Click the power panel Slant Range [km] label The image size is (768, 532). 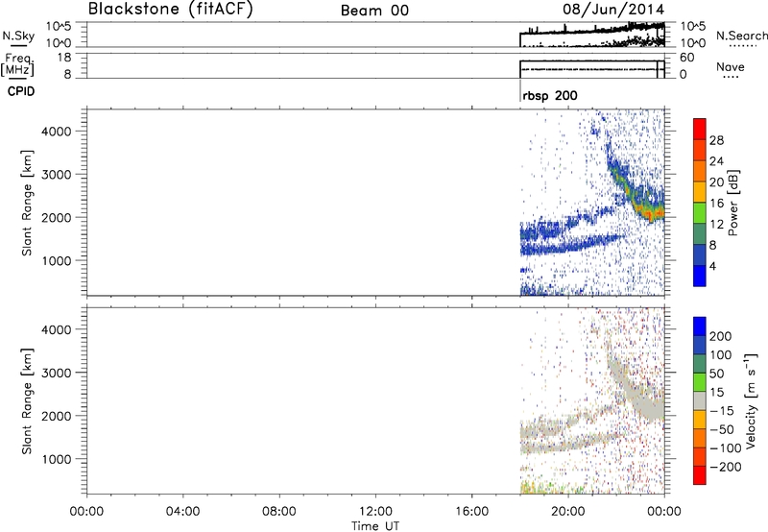(27, 203)
